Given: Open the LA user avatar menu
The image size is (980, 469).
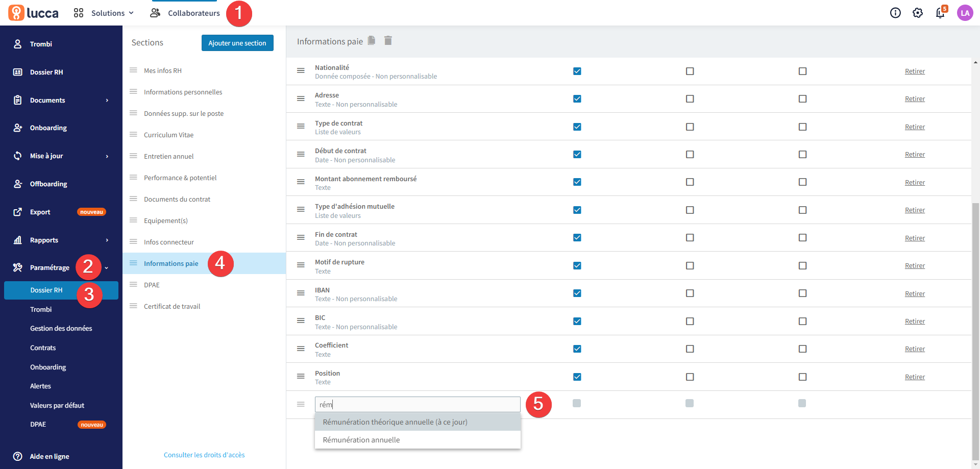Looking at the screenshot, I should pyautogui.click(x=965, y=13).
